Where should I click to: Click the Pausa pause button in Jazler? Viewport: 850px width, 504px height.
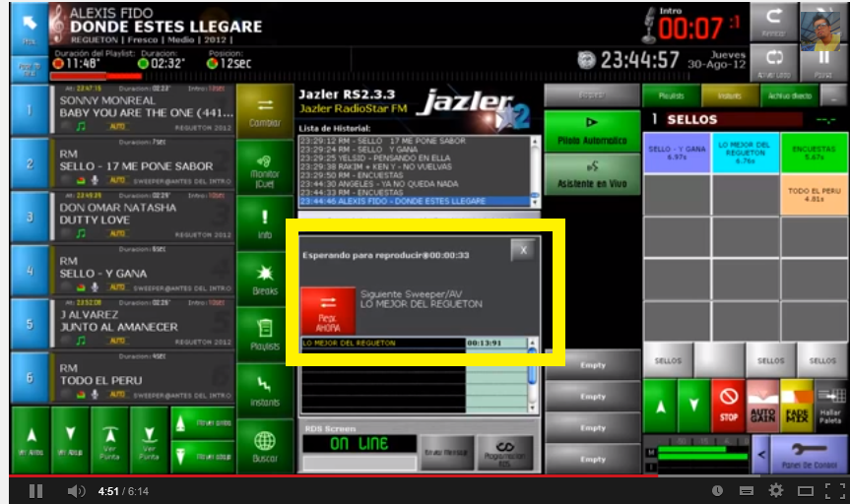point(823,62)
